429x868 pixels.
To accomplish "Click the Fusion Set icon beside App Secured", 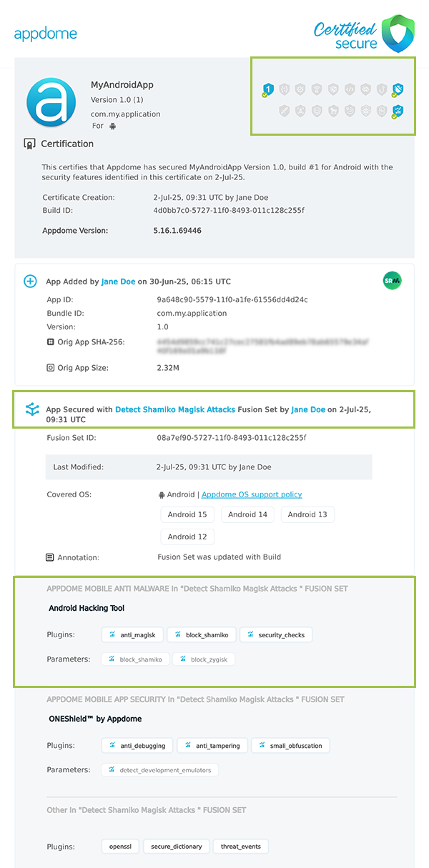I will 31,409.
